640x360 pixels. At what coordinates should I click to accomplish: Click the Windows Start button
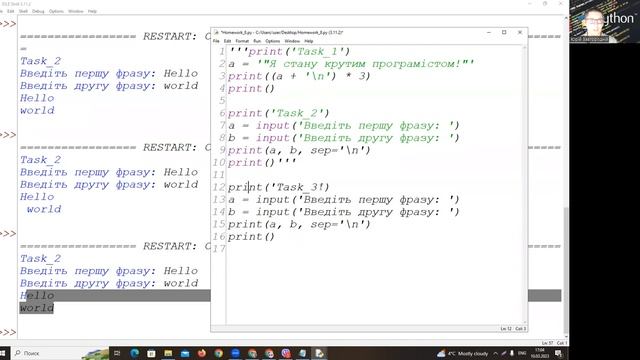(x=2, y=353)
